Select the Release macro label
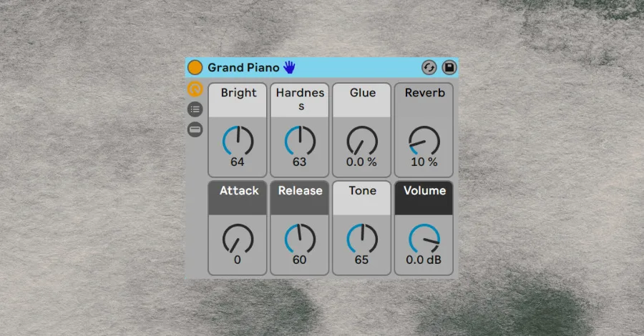The width and height of the screenshot is (644, 336). (301, 190)
